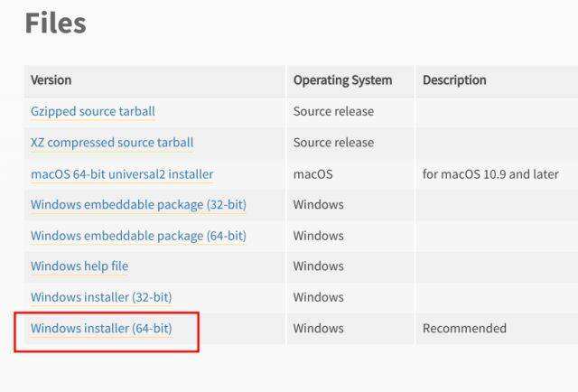Image resolution: width=578 pixels, height=392 pixels.
Task: Click Source release in the Gzipped tarball row
Action: point(333,112)
